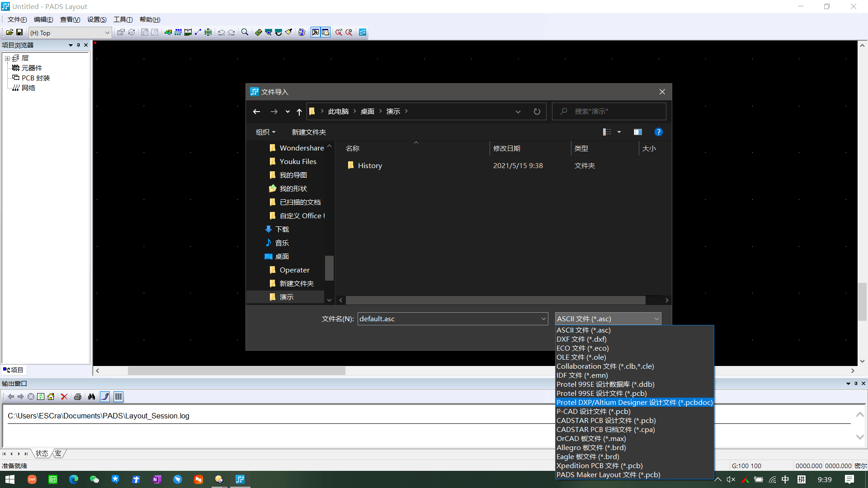This screenshot has height=488, width=868.
Task: Open the BGA toolbar icon
Action: tap(208, 32)
